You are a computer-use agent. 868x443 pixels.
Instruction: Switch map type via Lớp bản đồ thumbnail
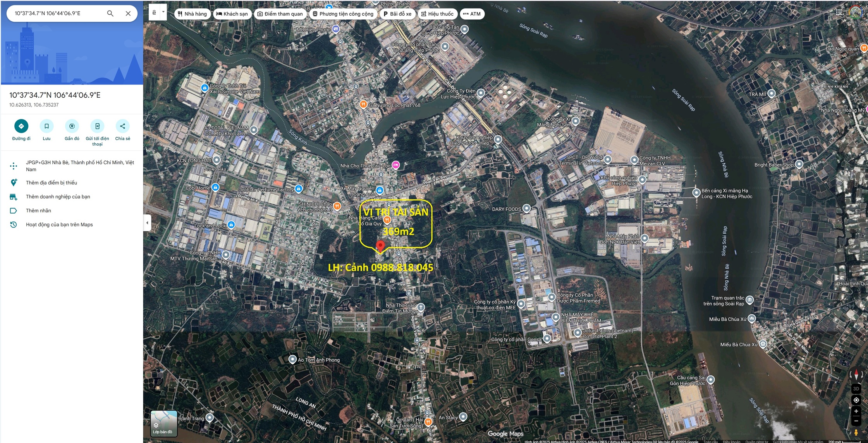(164, 423)
